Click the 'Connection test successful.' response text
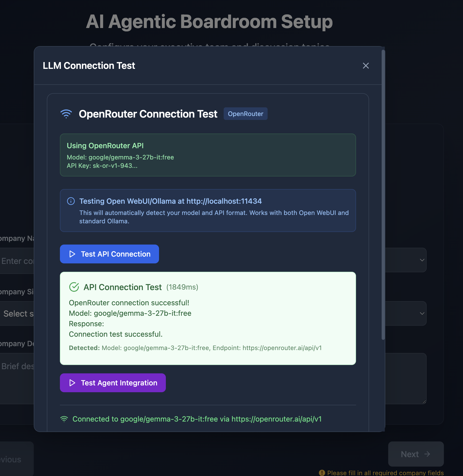 click(116, 334)
